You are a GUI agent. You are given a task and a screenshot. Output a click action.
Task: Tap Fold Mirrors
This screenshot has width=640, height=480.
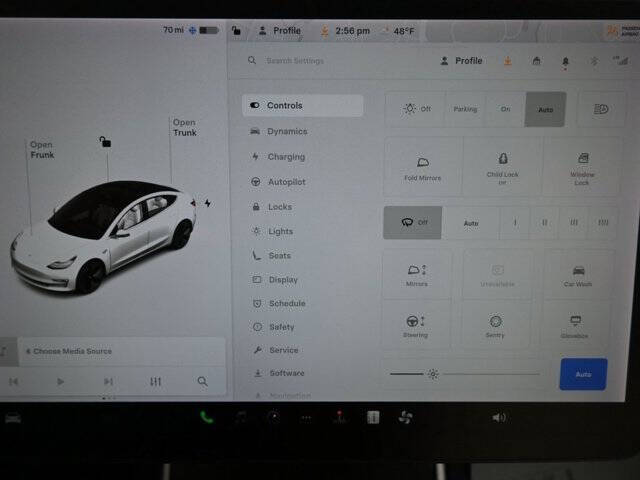pyautogui.click(x=423, y=168)
